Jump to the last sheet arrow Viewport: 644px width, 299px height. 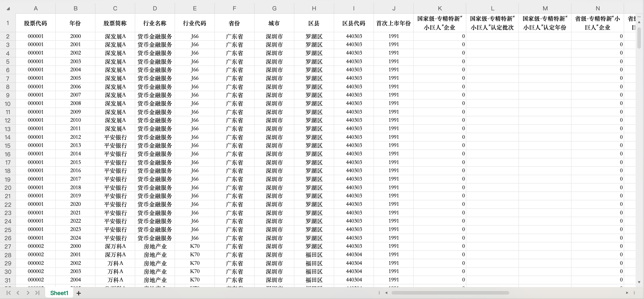37,293
